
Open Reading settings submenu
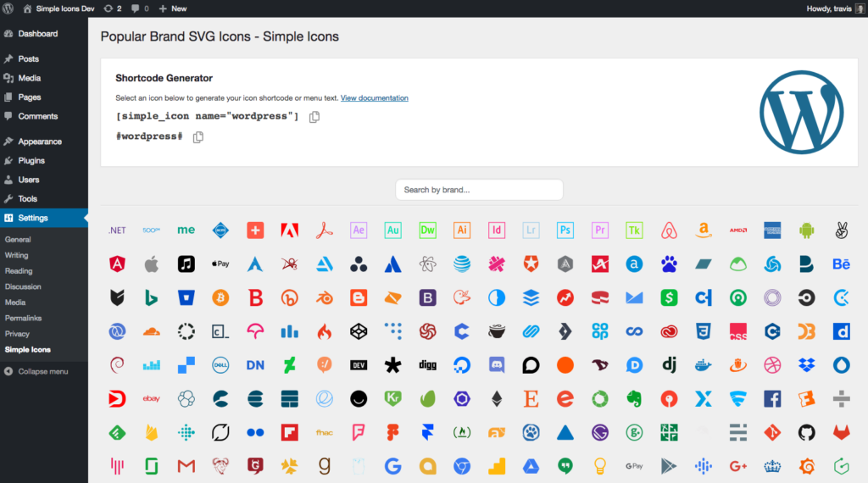pyautogui.click(x=19, y=271)
